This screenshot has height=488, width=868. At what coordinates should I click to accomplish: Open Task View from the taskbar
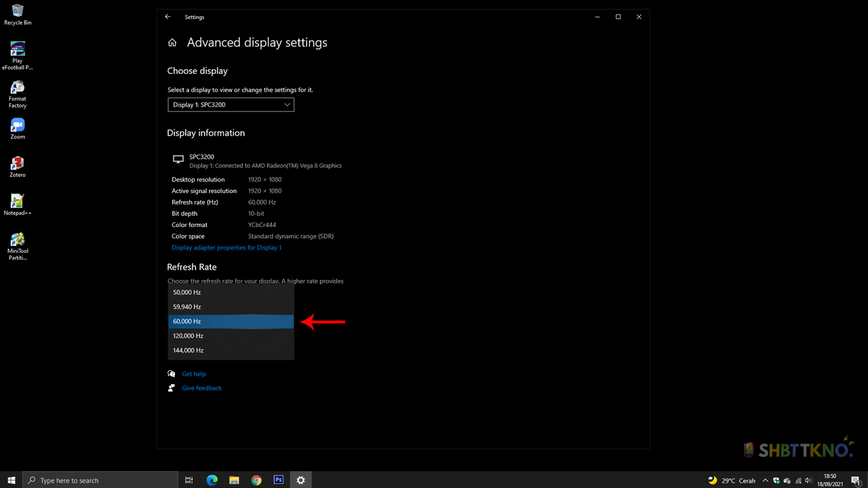(x=189, y=480)
